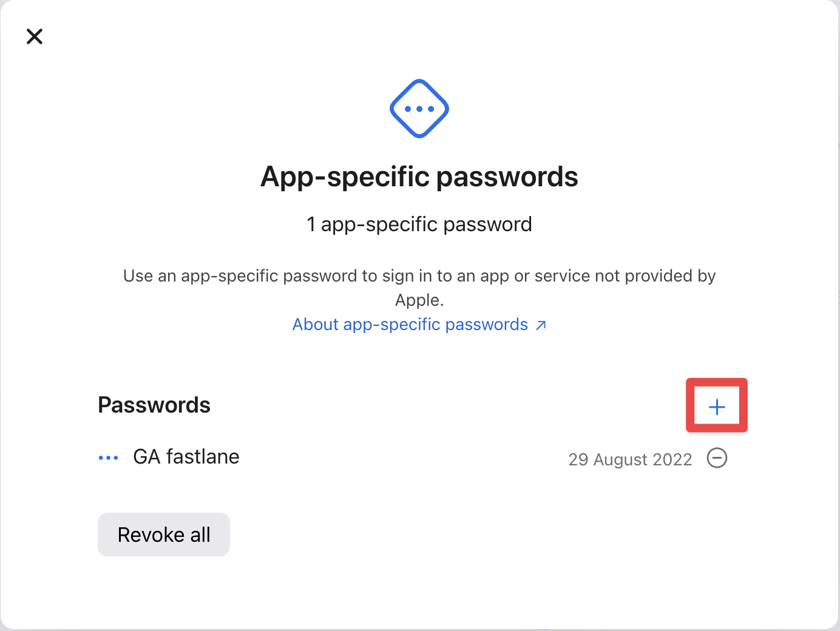Viewport: 840px width, 631px height.
Task: Click the blue diamond password icon
Action: click(419, 109)
